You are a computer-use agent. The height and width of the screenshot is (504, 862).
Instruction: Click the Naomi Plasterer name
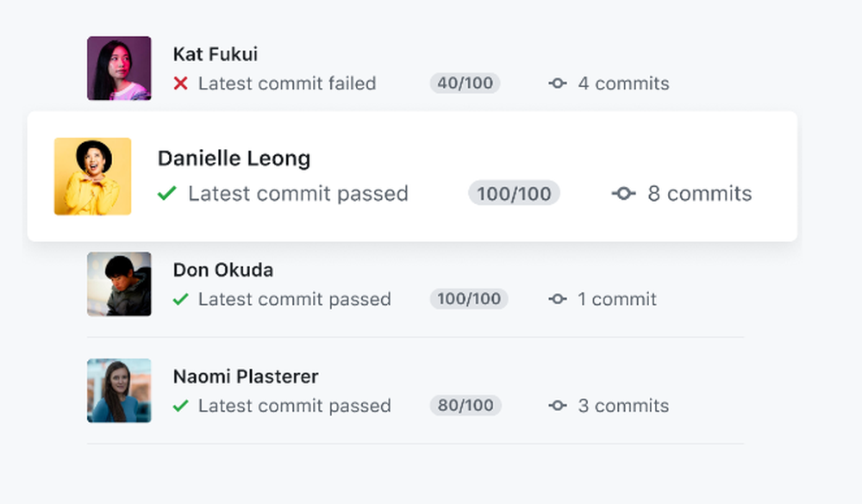(x=246, y=376)
